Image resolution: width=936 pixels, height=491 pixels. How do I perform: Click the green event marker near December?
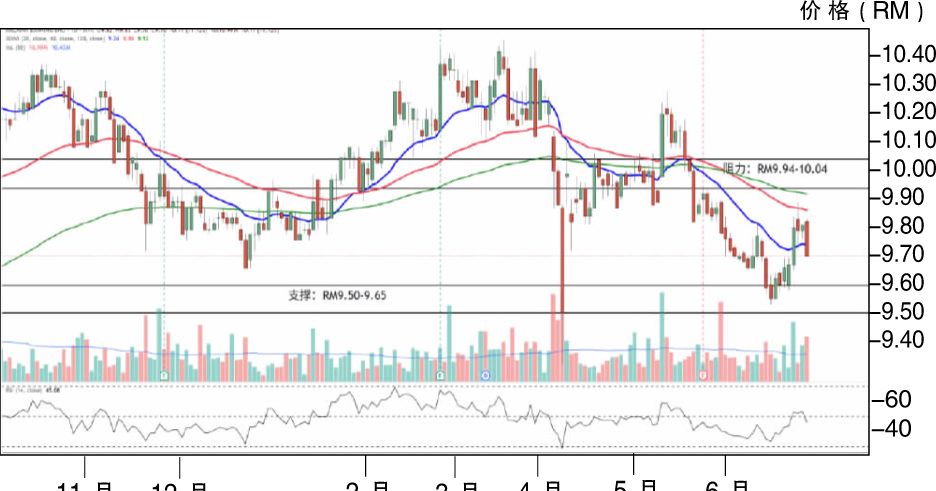(165, 375)
